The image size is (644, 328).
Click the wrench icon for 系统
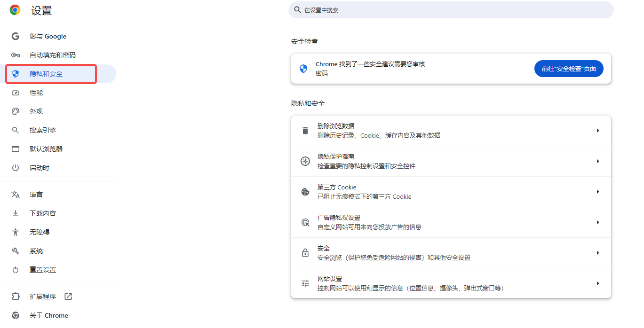click(x=16, y=251)
